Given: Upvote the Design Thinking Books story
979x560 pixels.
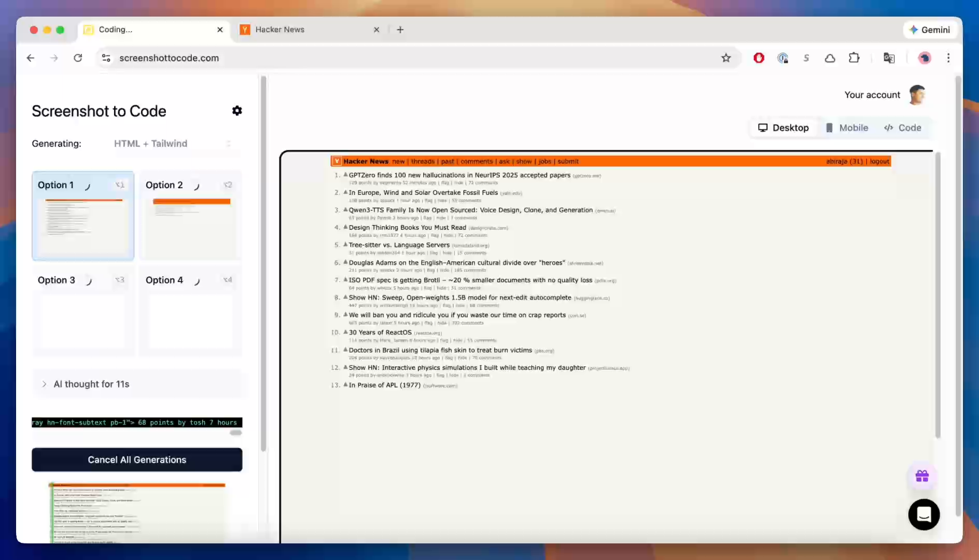Looking at the screenshot, I should click(x=345, y=227).
